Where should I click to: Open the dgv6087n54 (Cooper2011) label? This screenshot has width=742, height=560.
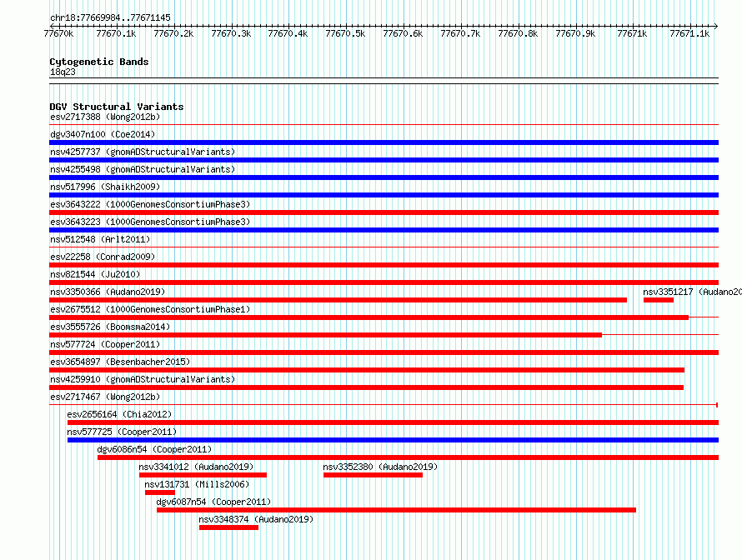[x=213, y=502]
